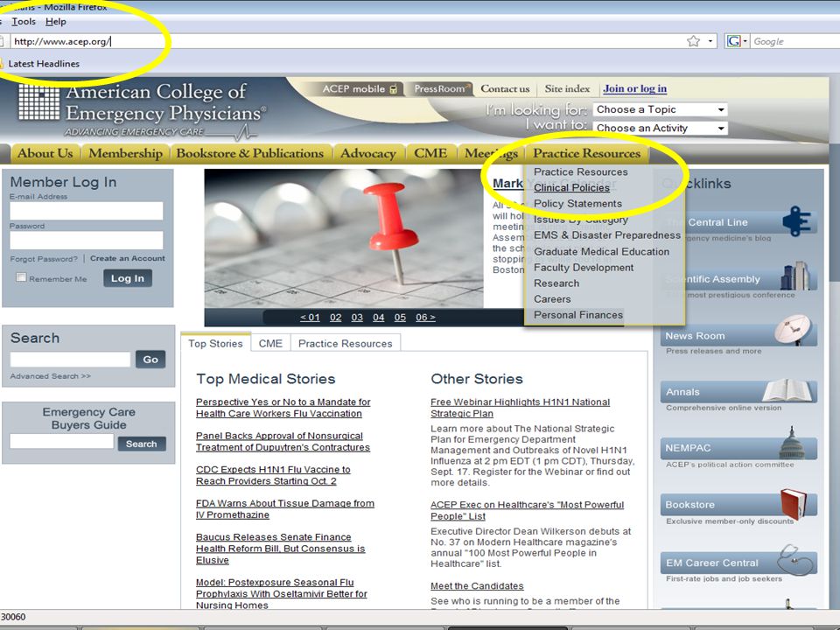Select Personal Finances menu entry
The height and width of the screenshot is (630, 840).
[x=578, y=315]
